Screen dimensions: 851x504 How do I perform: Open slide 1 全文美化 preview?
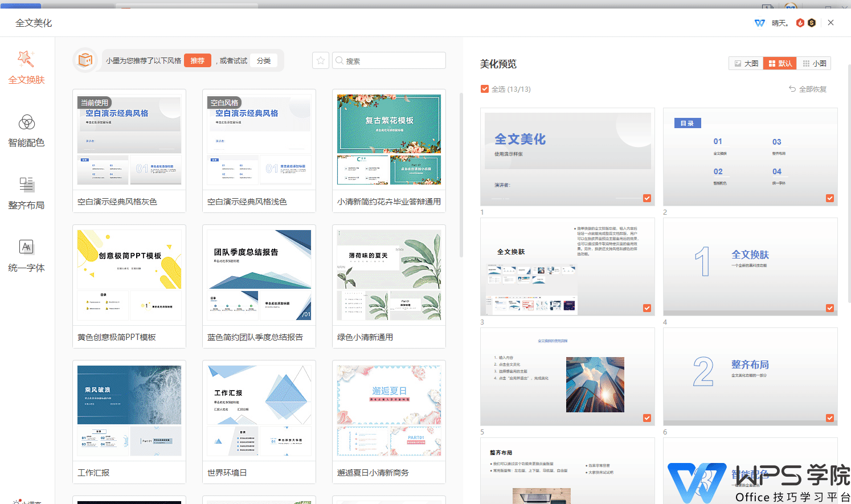567,157
